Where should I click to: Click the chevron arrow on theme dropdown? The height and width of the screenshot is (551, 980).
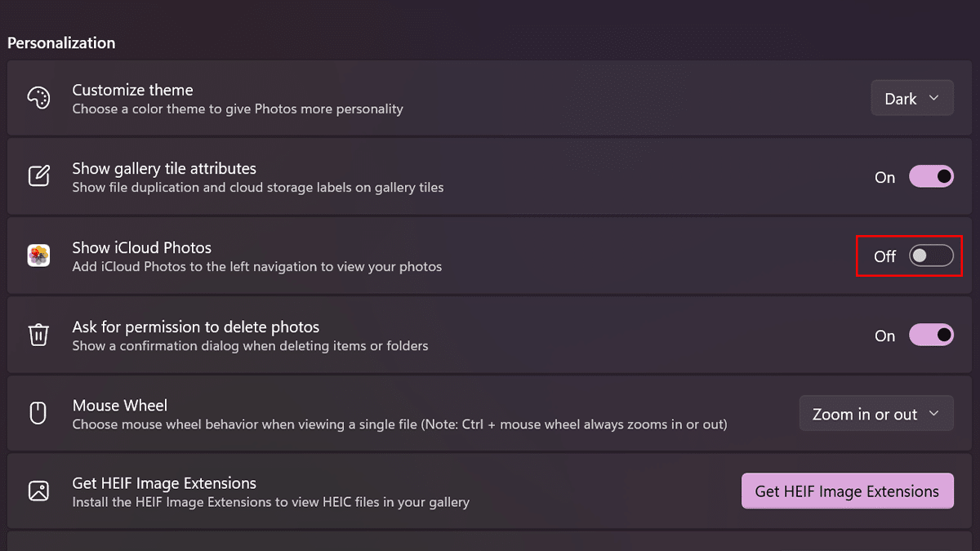pos(934,99)
